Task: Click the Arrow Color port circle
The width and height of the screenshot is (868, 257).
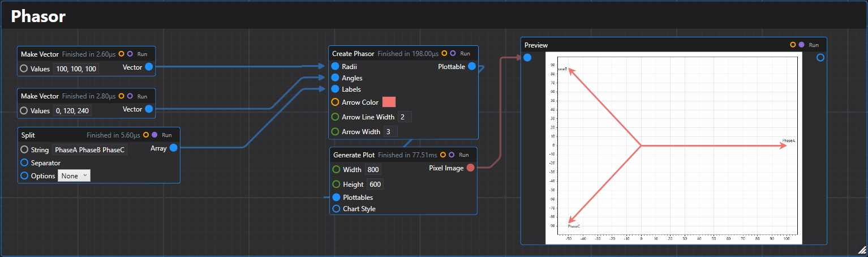Action: coord(335,102)
